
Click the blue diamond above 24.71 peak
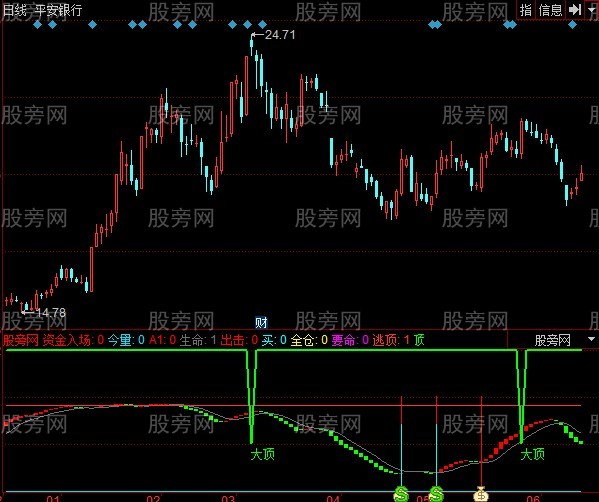pos(247,25)
